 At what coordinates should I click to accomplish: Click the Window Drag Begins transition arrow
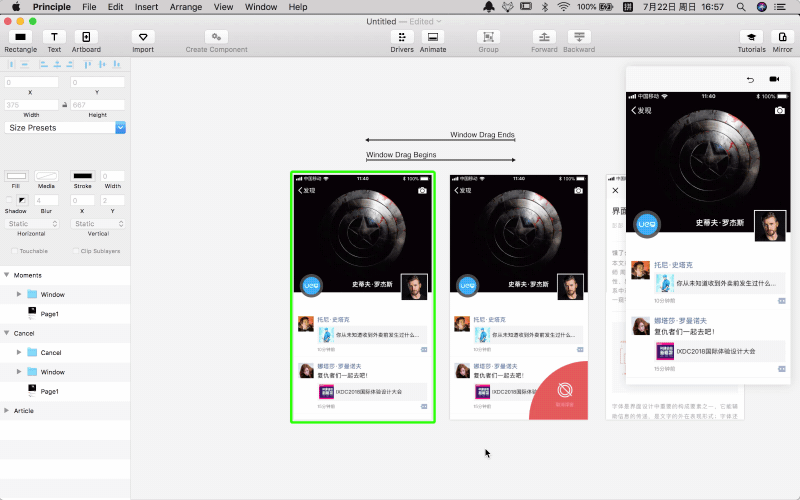point(440,160)
